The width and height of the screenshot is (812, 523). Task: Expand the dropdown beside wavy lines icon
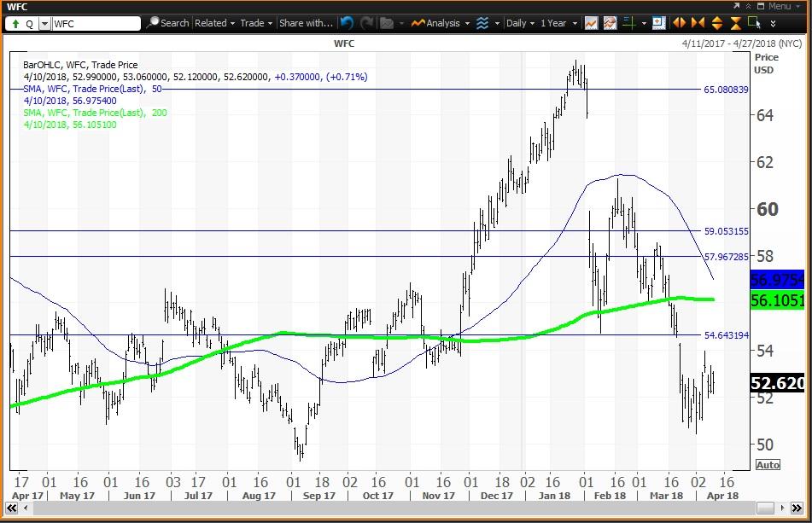click(497, 23)
